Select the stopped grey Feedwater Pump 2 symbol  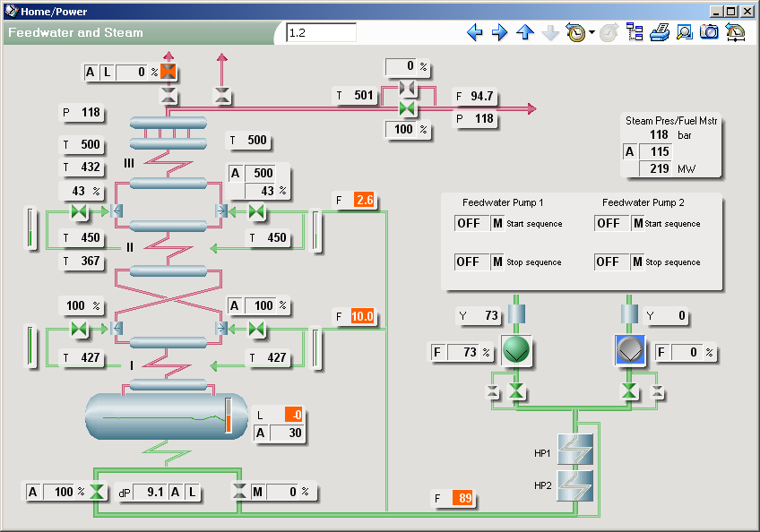tap(630, 350)
